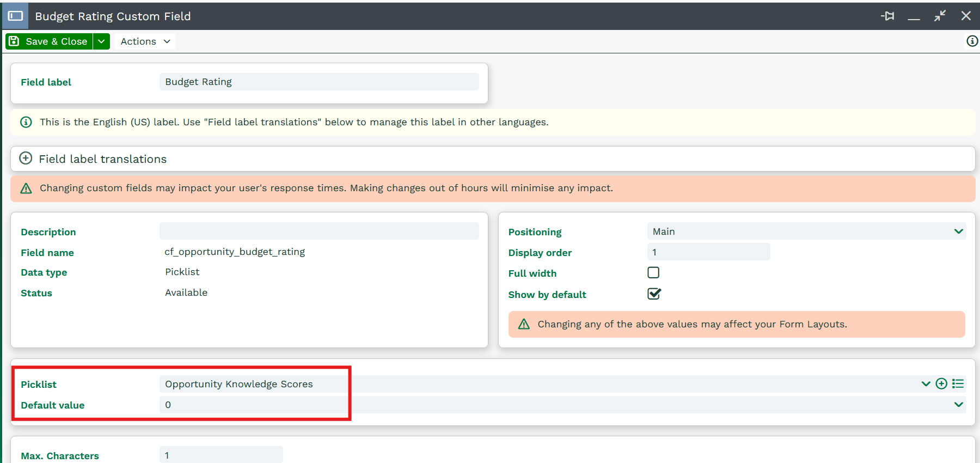Open the Positioning dropdown
This screenshot has height=463, width=980.
[x=958, y=231]
